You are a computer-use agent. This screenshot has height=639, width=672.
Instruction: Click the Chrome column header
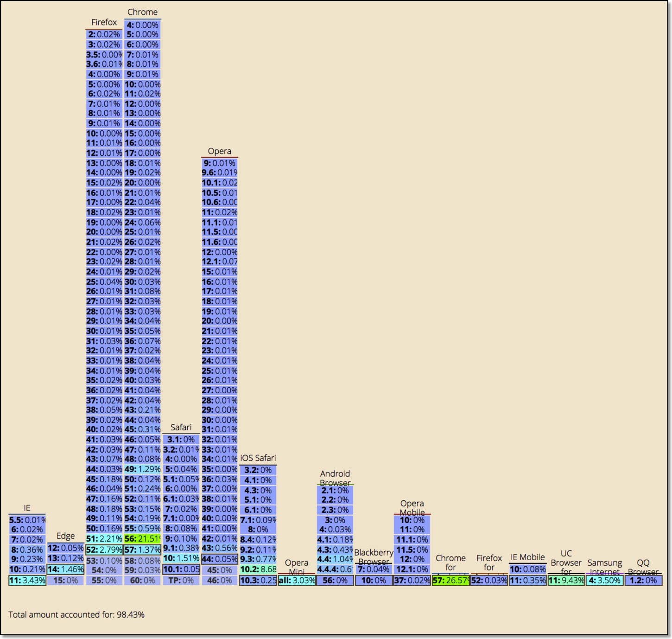point(142,12)
